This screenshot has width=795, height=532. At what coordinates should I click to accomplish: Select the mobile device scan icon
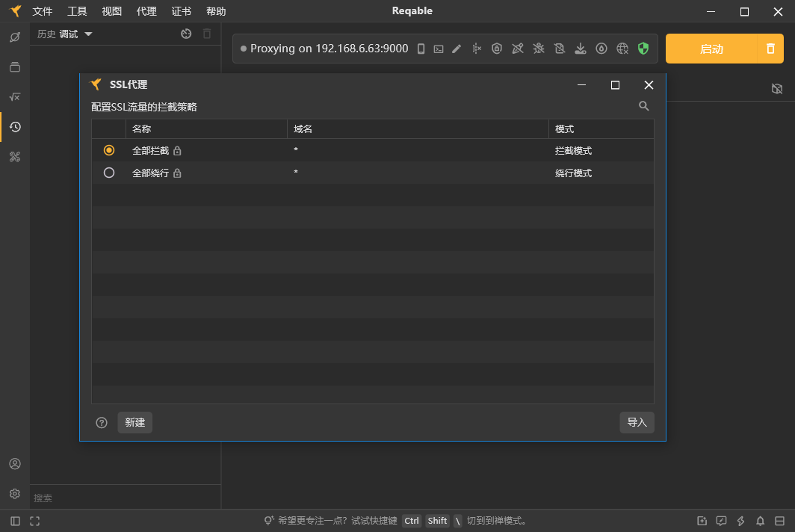tap(420, 49)
